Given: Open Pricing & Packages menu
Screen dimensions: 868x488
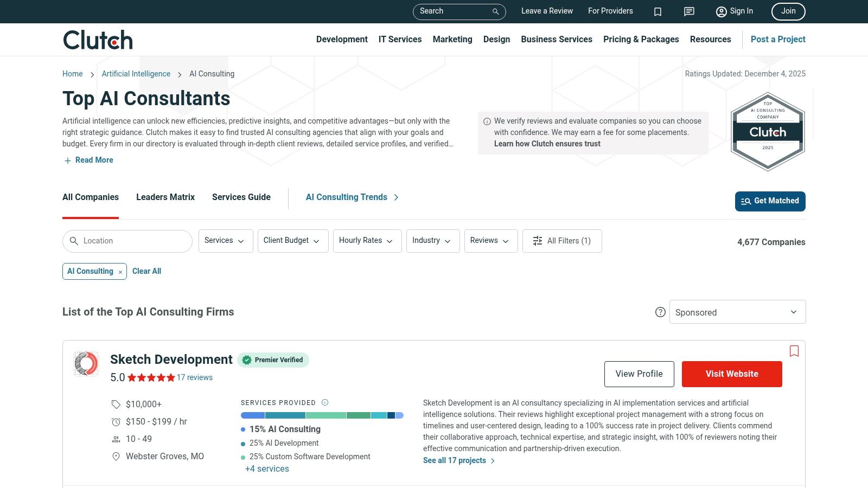Looking at the screenshot, I should coord(641,39).
